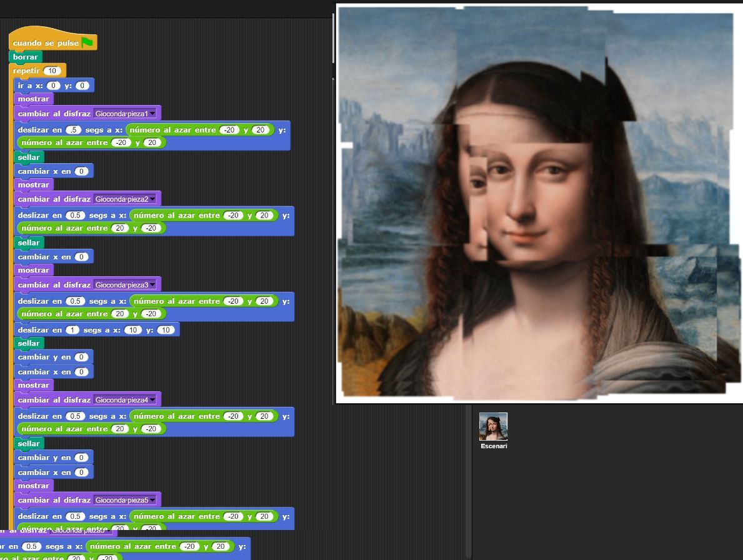The height and width of the screenshot is (560, 743).
Task: Click the "repetir" loop block label
Action: [x=26, y=71]
